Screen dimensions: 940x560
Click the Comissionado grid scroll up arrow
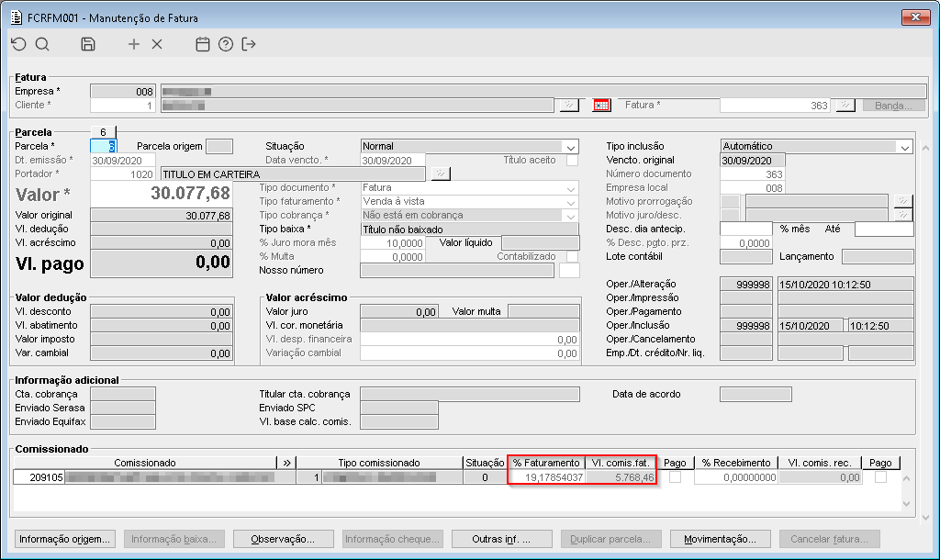[906, 478]
